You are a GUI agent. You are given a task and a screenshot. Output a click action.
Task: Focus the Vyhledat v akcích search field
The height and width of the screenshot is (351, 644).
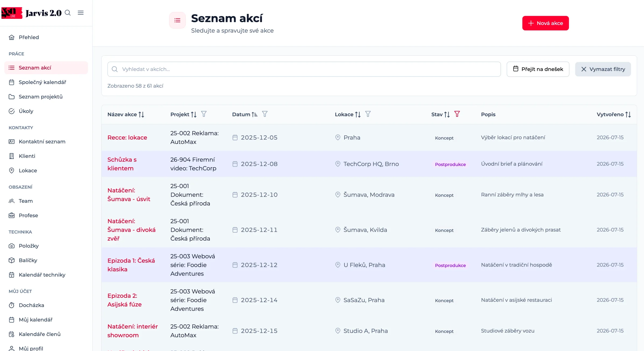(304, 69)
